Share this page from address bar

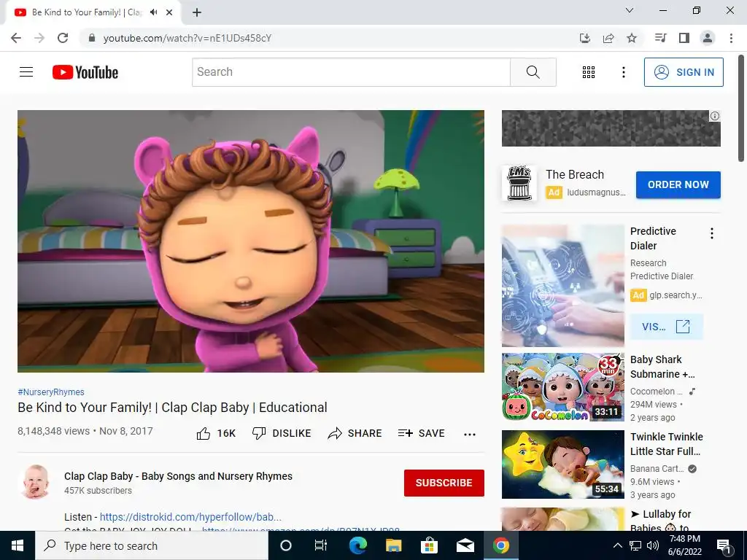608,38
